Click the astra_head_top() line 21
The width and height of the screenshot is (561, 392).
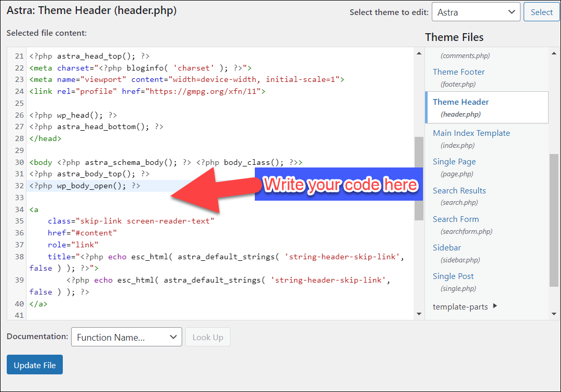click(x=89, y=56)
